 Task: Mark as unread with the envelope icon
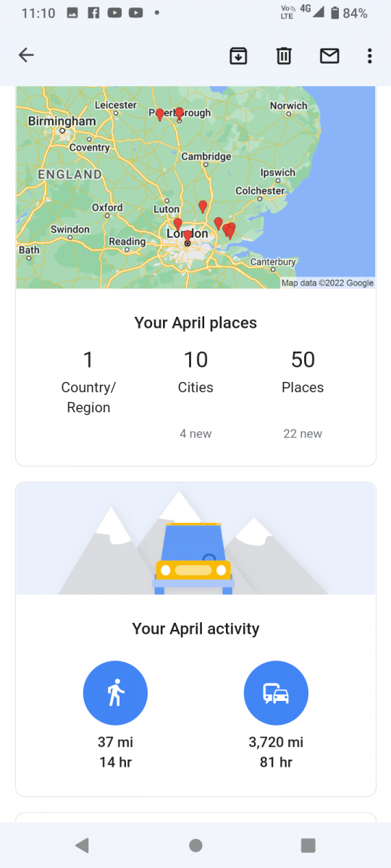click(329, 56)
